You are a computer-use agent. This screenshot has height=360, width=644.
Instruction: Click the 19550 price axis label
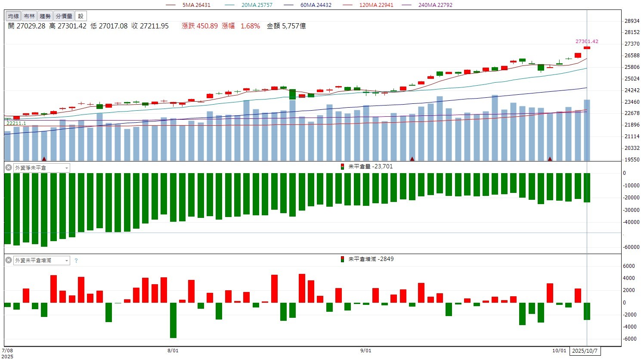coord(631,160)
